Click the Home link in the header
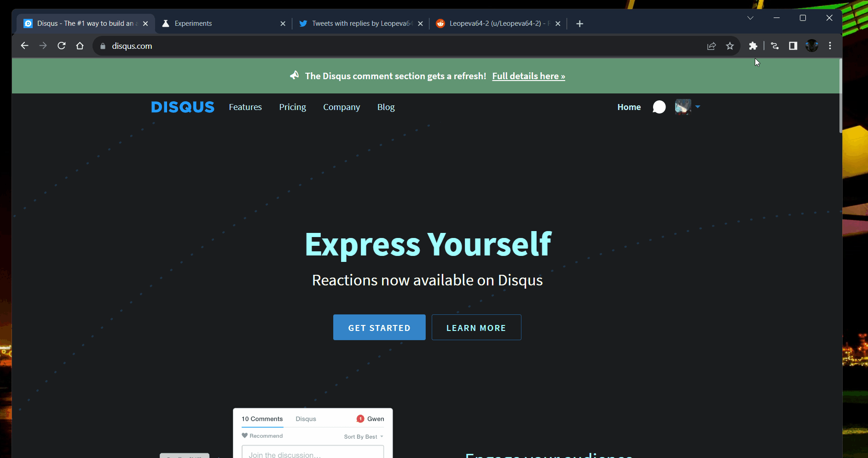Viewport: 868px width, 458px height. tap(629, 107)
